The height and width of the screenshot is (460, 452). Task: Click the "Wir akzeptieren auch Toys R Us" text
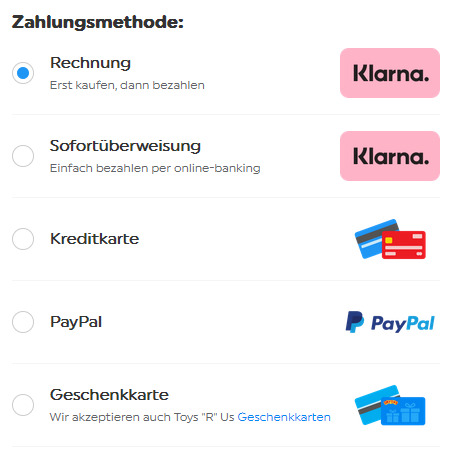[x=142, y=417]
